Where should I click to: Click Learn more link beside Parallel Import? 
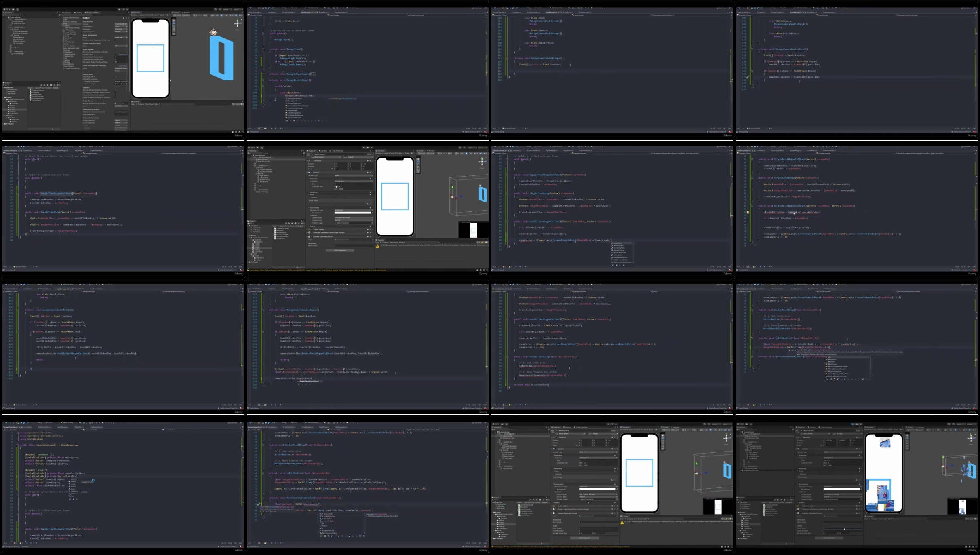click(x=123, y=55)
